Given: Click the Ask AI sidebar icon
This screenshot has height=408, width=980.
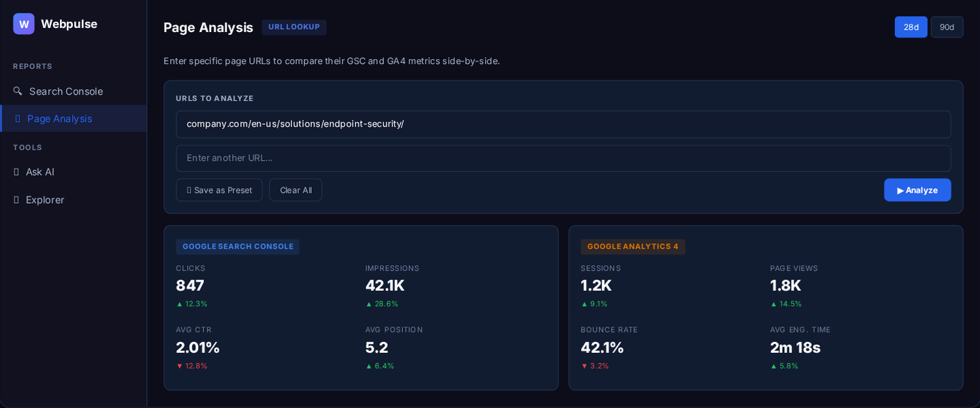Looking at the screenshot, I should click(16, 172).
